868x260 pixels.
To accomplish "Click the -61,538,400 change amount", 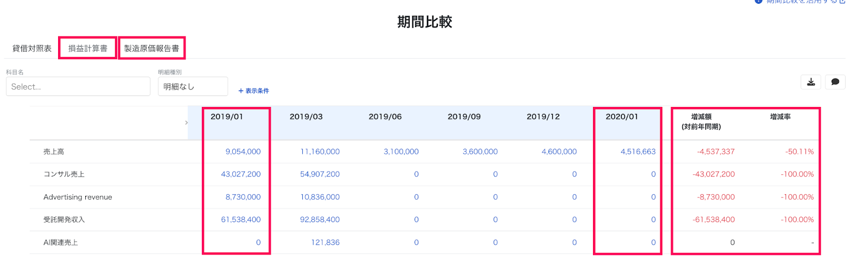I will click(713, 220).
